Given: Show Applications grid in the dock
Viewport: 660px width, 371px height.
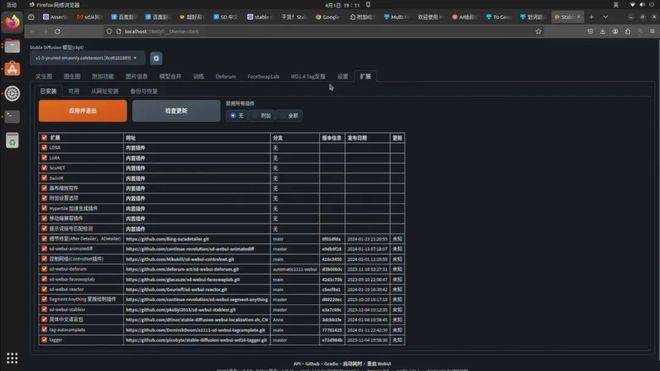Looking at the screenshot, I should coord(12,358).
